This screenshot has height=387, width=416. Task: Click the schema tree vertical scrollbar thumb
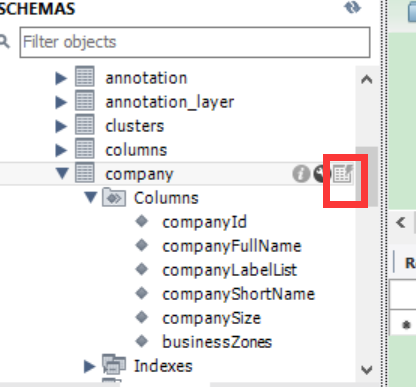coord(367,177)
